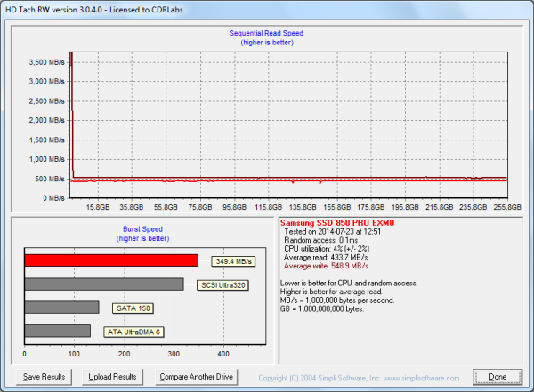Click the gray SATA 150 bar
This screenshot has height=392, width=534.
pos(61,308)
